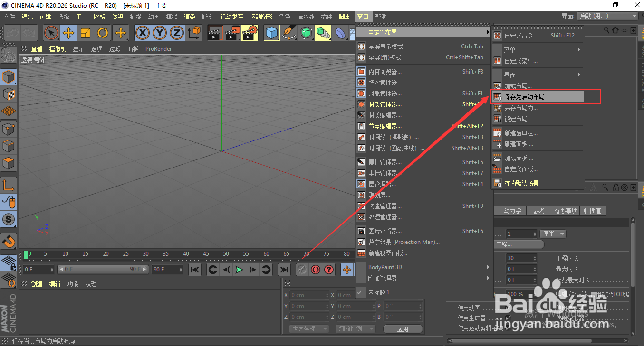
Task: Open 摄像机 viewport menu
Action: coord(58,49)
